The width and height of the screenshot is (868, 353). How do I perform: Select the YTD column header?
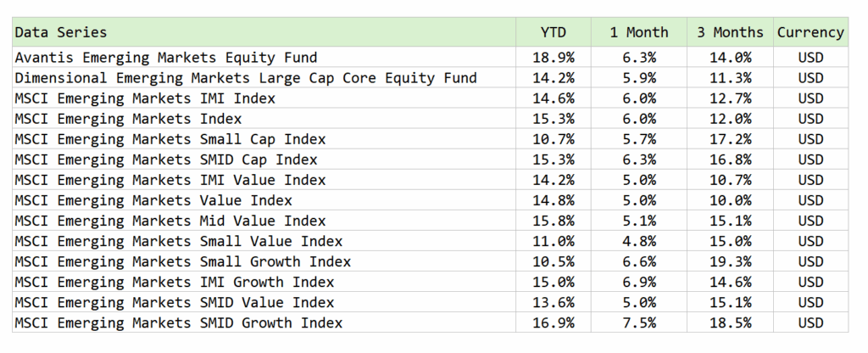(553, 32)
